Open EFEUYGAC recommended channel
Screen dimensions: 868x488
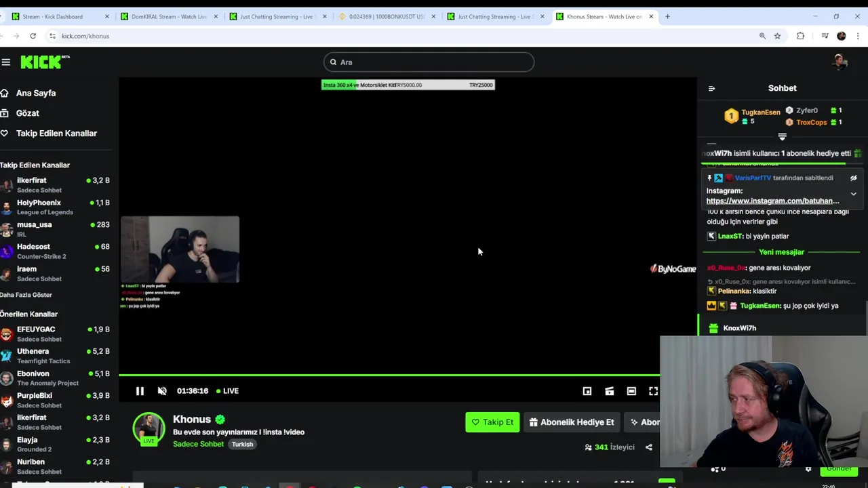tap(56, 333)
